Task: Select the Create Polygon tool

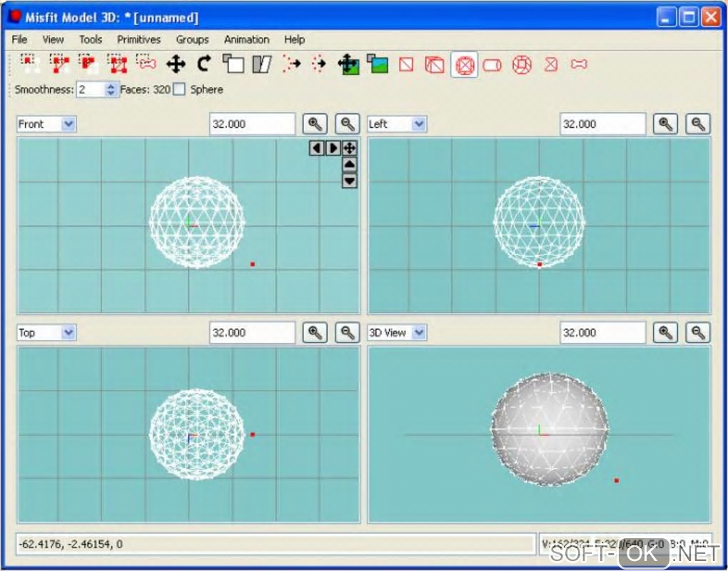Action: coord(406,64)
